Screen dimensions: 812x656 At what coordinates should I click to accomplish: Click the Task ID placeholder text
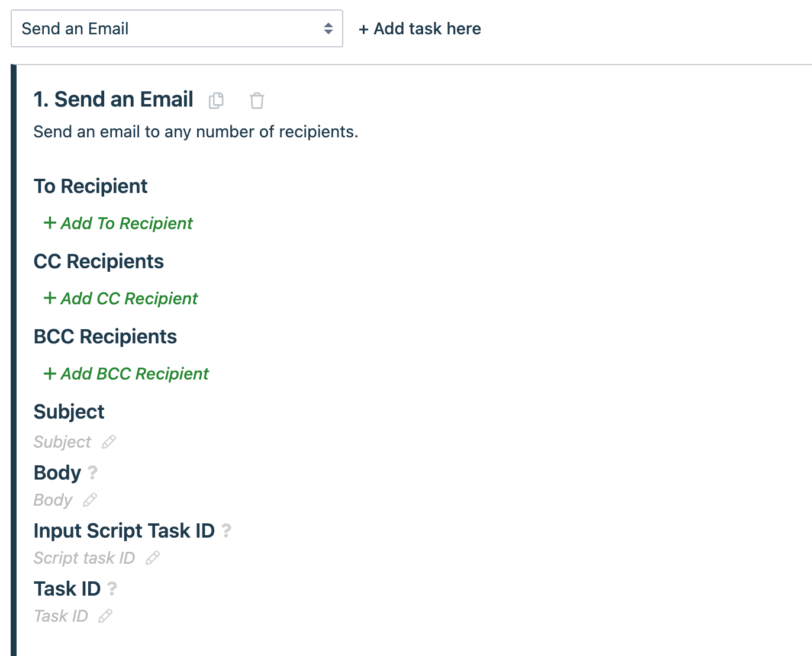(x=60, y=616)
